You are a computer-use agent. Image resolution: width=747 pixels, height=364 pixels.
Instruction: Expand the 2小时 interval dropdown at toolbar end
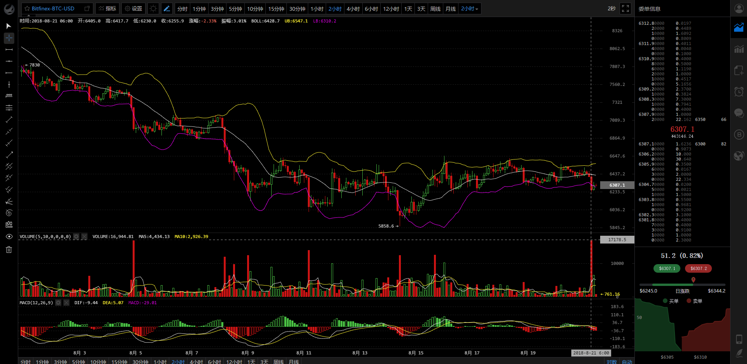pyautogui.click(x=469, y=8)
